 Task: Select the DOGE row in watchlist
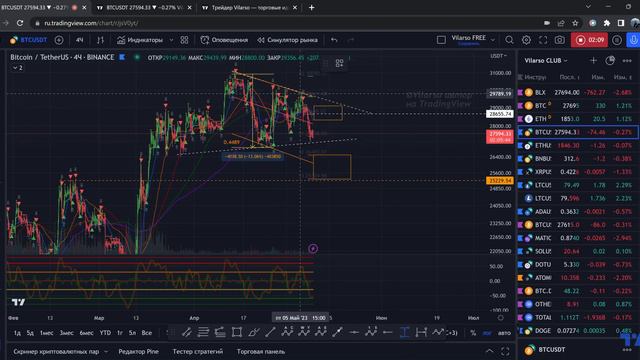pyautogui.click(x=578, y=331)
